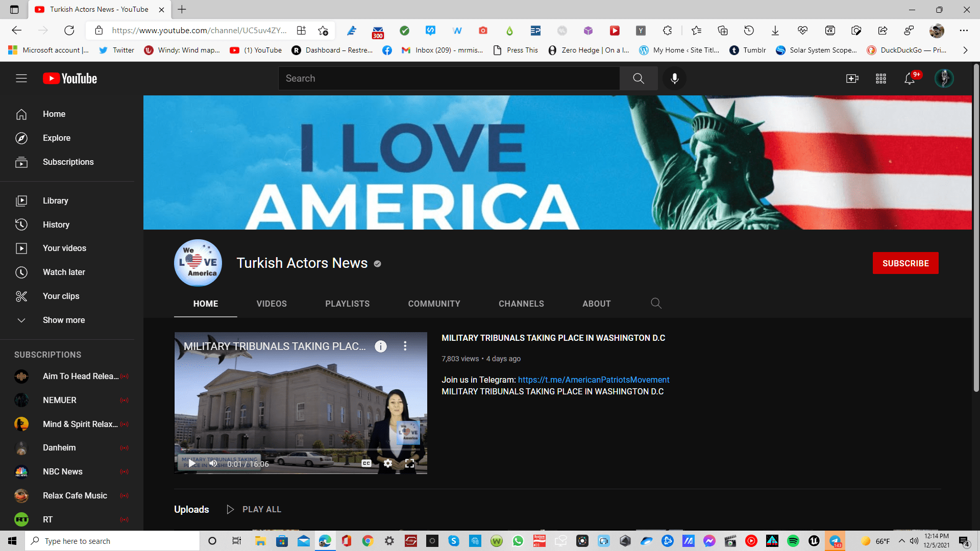Click the channel search magnifier icon
Image resolution: width=980 pixels, height=551 pixels.
tap(656, 304)
